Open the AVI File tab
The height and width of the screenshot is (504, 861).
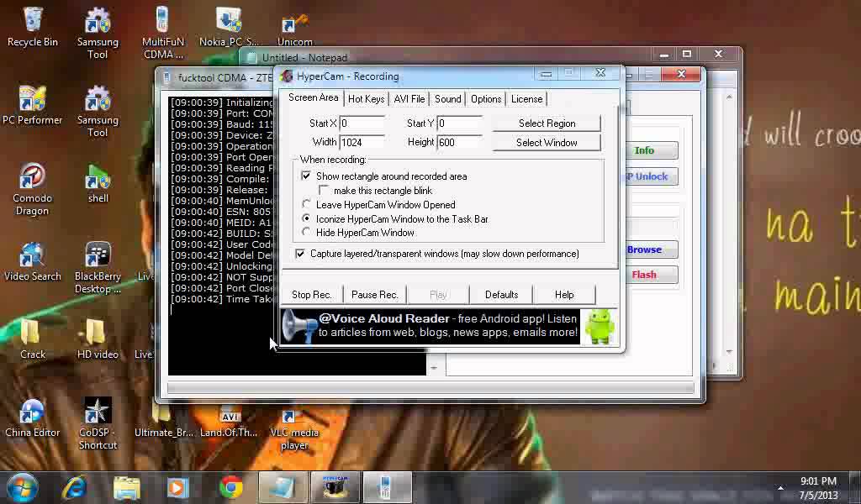(409, 99)
